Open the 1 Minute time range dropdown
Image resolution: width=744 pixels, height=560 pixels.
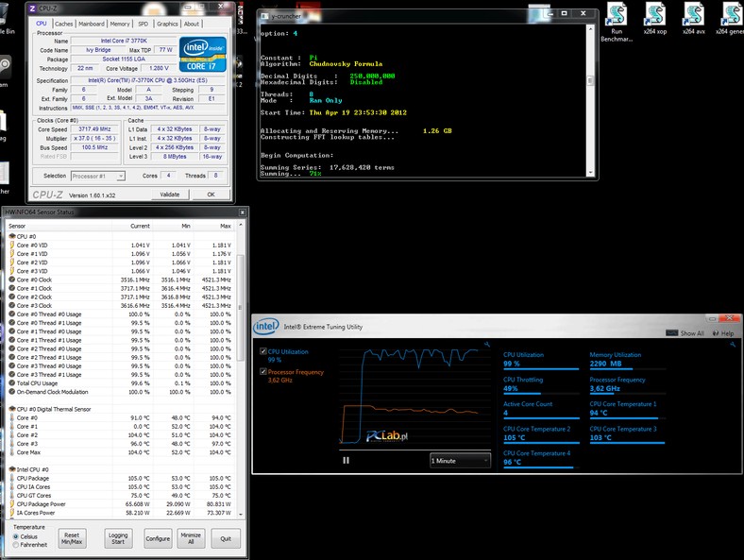tap(460, 460)
